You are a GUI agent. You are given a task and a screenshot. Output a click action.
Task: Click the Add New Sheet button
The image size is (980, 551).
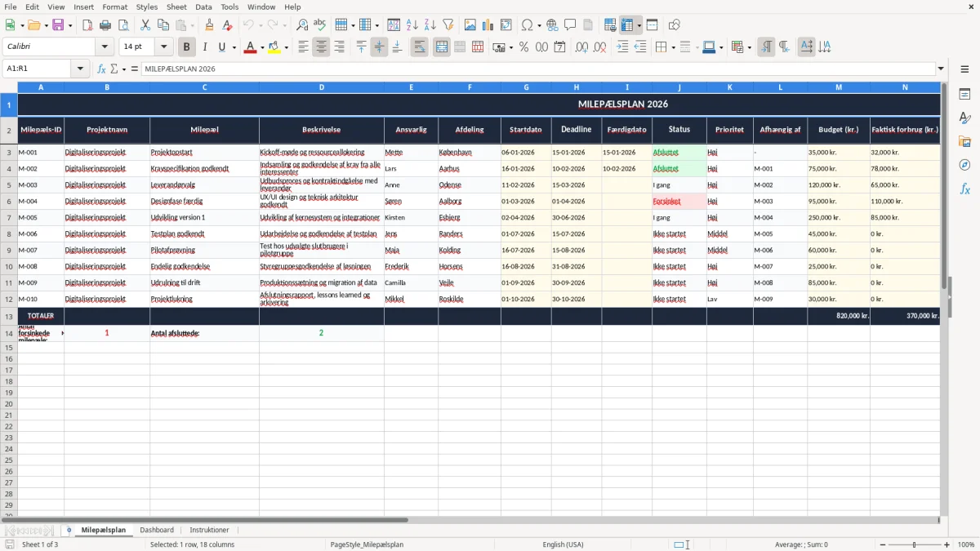(x=69, y=530)
